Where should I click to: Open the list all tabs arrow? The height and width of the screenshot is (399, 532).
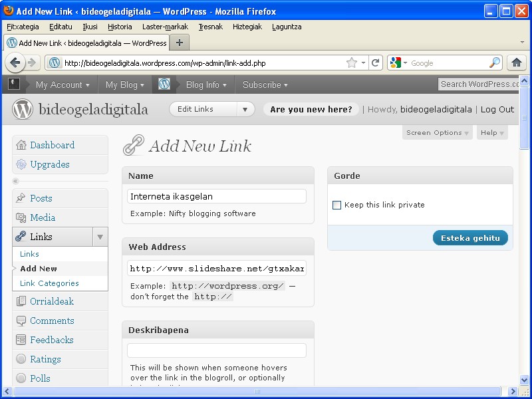[x=522, y=43]
